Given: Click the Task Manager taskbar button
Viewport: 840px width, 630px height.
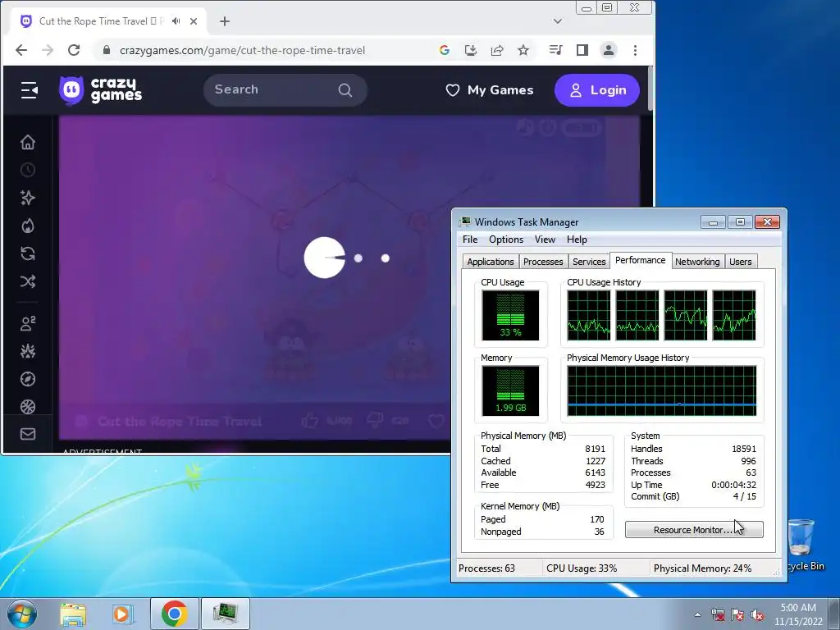Looking at the screenshot, I should point(226,614).
